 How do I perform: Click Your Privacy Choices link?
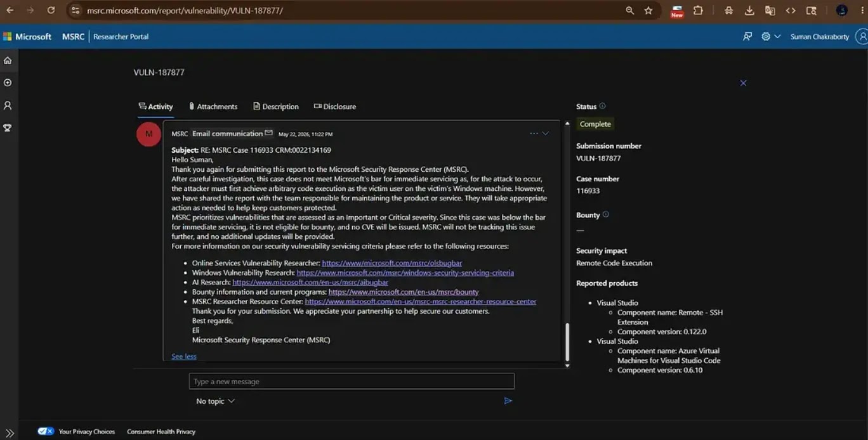pyautogui.click(x=87, y=432)
